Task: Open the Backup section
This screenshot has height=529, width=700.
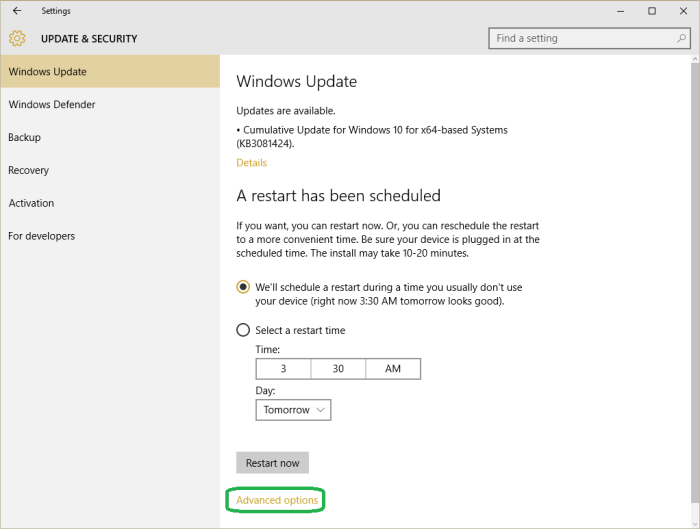Action: [x=110, y=137]
